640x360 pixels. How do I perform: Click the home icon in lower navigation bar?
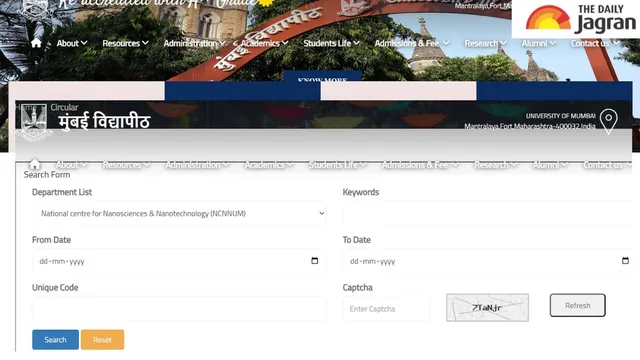click(35, 164)
